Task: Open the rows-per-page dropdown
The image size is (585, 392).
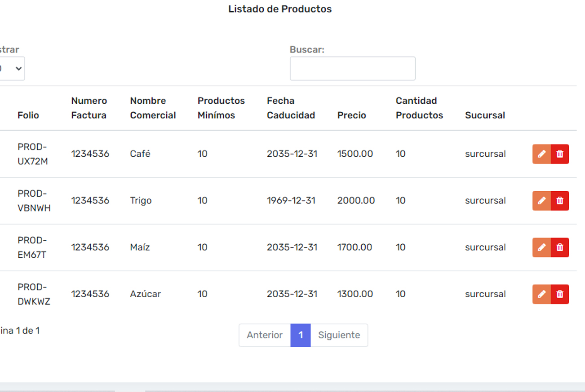Action: (x=12, y=69)
